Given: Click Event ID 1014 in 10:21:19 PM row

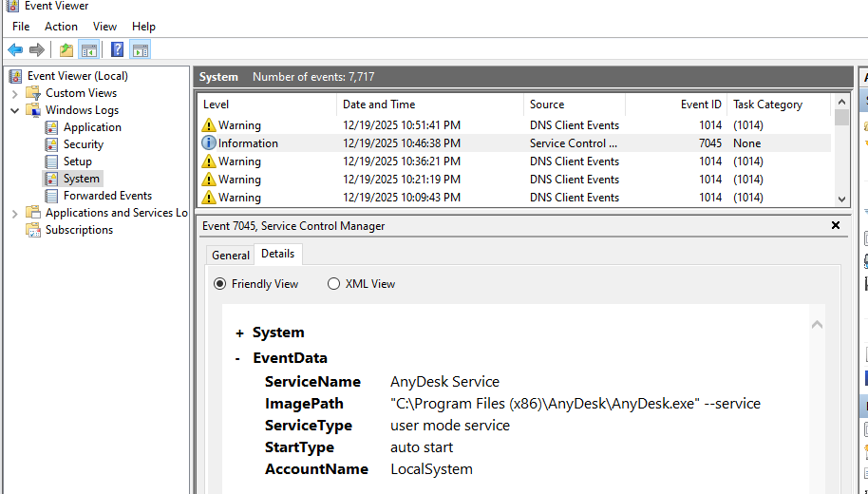Looking at the screenshot, I should point(710,180).
